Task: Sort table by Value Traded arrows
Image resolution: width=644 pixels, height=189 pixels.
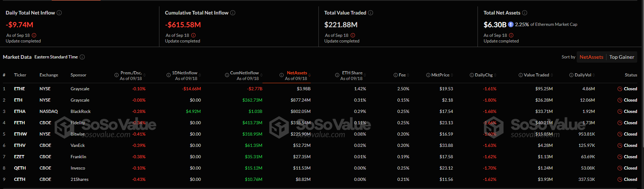Action: [552, 75]
